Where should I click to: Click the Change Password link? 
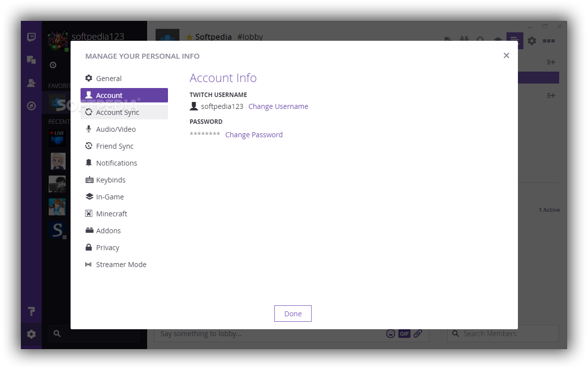[x=254, y=135]
